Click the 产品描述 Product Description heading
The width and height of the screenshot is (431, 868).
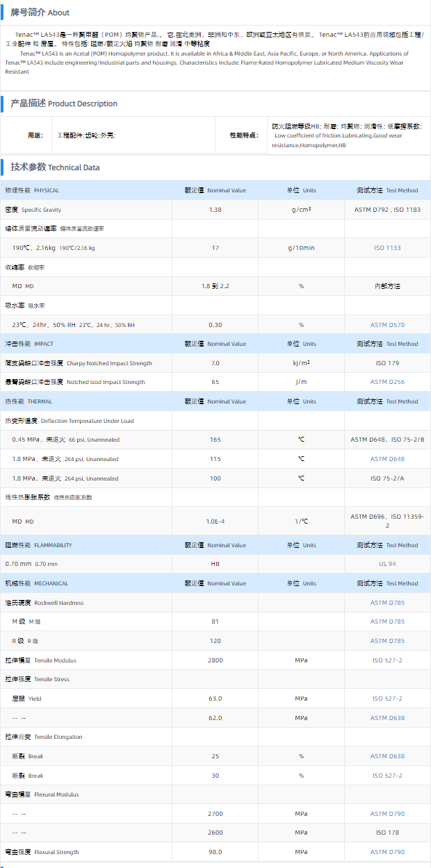coord(63,103)
